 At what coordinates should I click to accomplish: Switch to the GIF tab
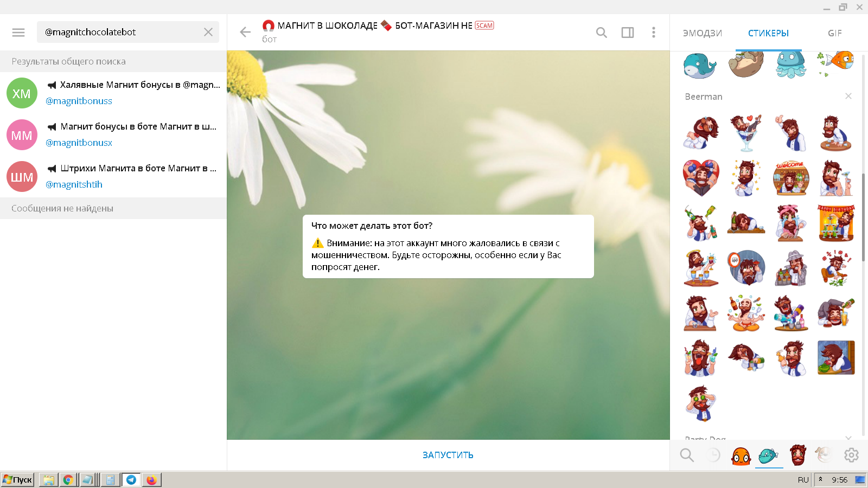point(835,33)
